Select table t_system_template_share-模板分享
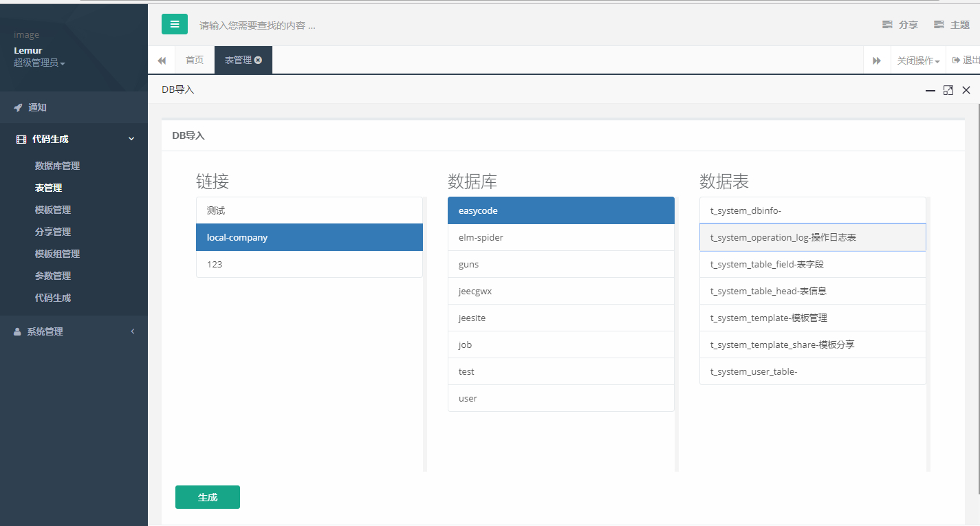The width and height of the screenshot is (980, 526). [813, 344]
